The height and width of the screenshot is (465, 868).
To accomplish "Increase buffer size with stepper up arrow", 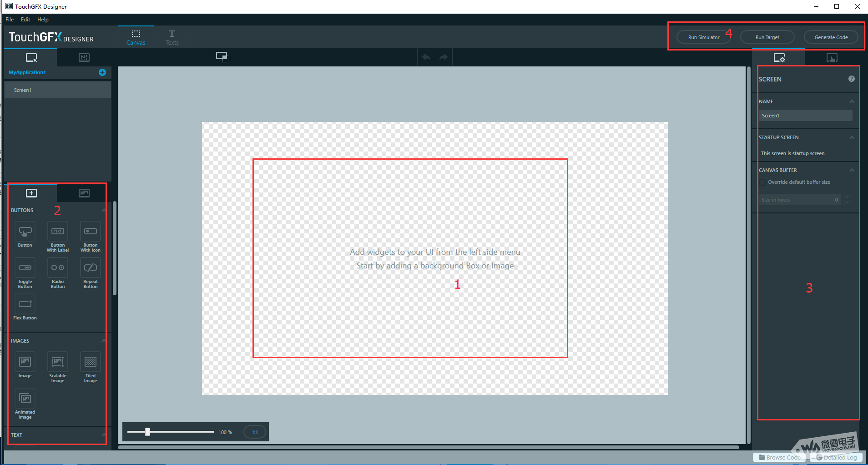I will [x=847, y=197].
